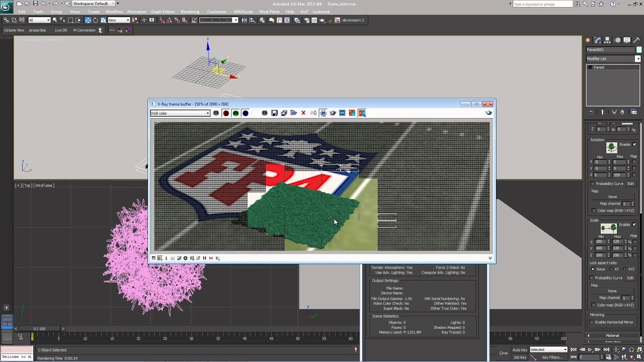Click the time slider at 0 / 100

pos(39,329)
